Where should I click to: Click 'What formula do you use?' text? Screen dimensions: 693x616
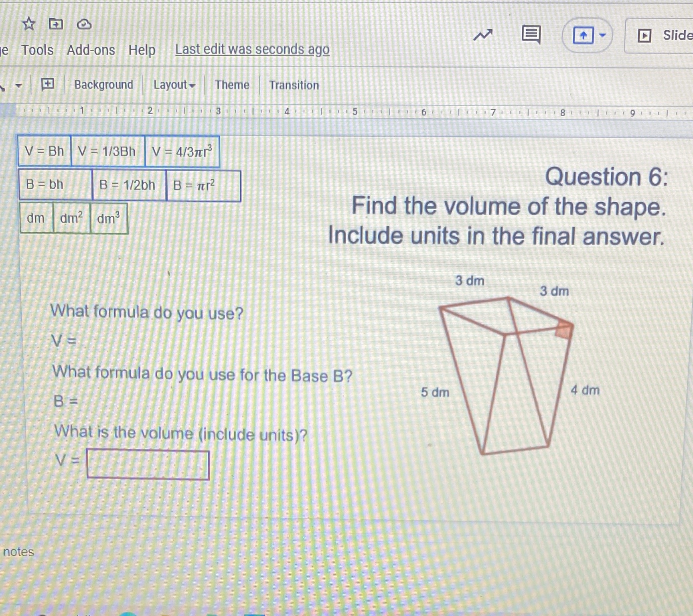tap(147, 312)
